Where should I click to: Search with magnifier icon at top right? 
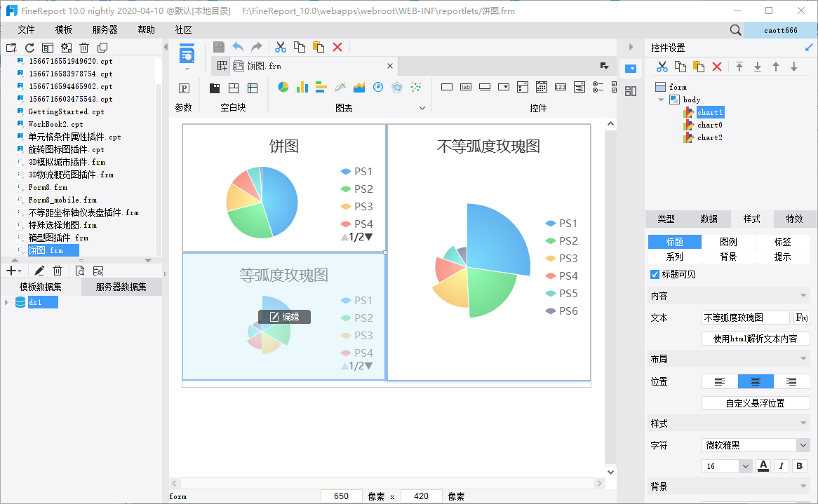click(x=736, y=30)
